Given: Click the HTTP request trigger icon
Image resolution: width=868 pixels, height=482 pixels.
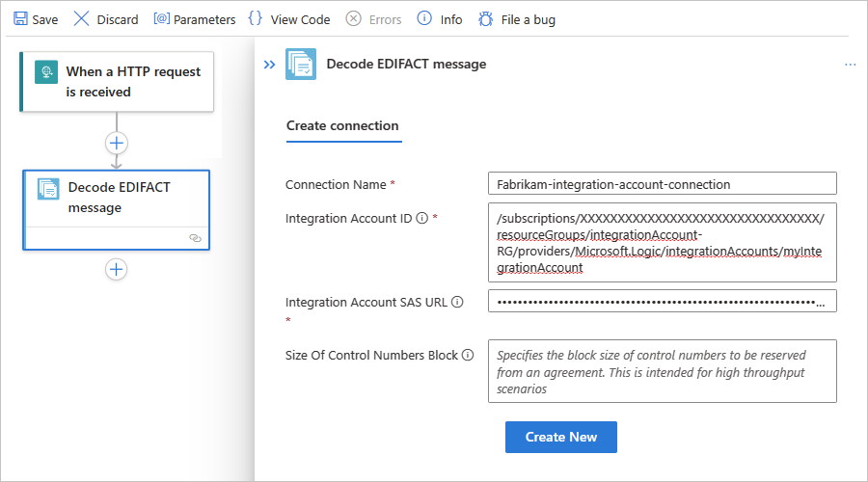Looking at the screenshot, I should tap(46, 72).
